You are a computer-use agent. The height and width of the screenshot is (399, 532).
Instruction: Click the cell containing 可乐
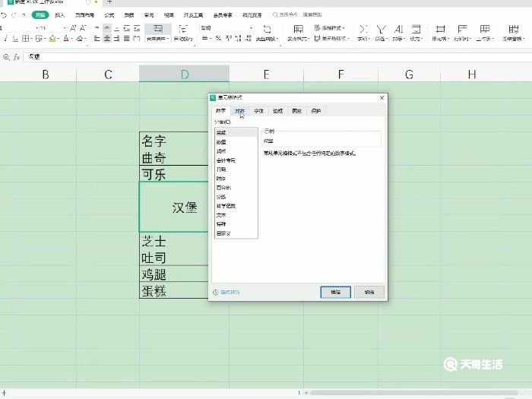174,174
